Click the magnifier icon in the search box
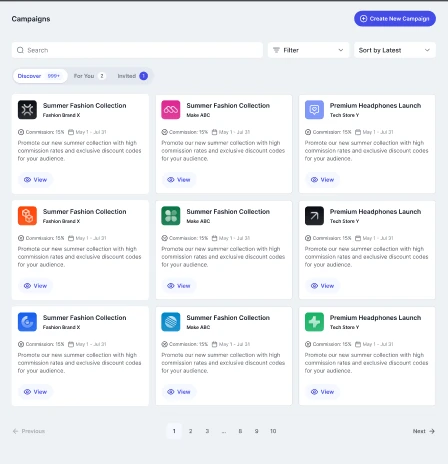This screenshot has width=448, height=464. point(20,50)
